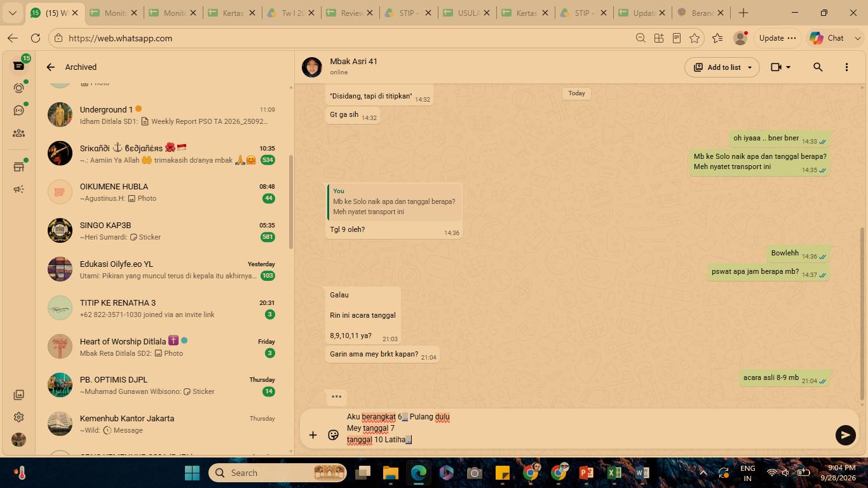Click the browser Update button
The image size is (868, 488).
click(x=777, y=38)
